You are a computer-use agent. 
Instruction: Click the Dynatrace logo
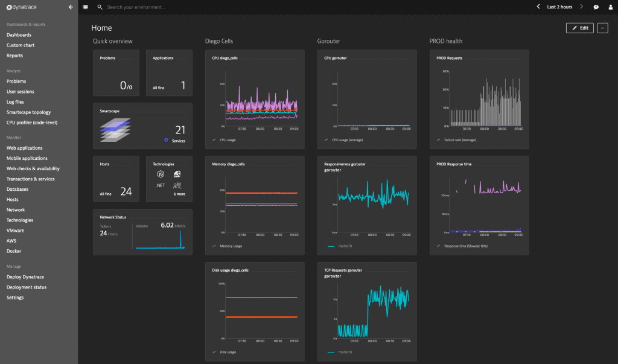[x=22, y=7]
